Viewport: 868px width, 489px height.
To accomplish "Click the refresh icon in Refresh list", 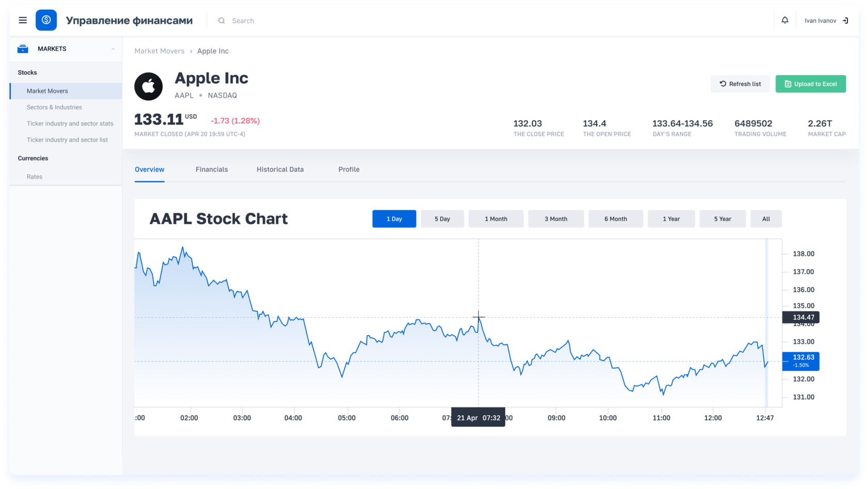I will coord(723,84).
